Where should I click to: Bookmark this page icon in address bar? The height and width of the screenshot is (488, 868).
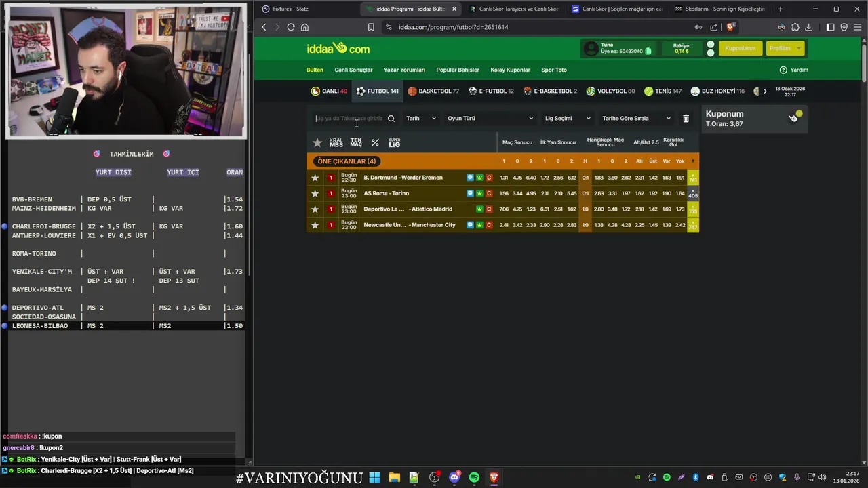(x=371, y=27)
